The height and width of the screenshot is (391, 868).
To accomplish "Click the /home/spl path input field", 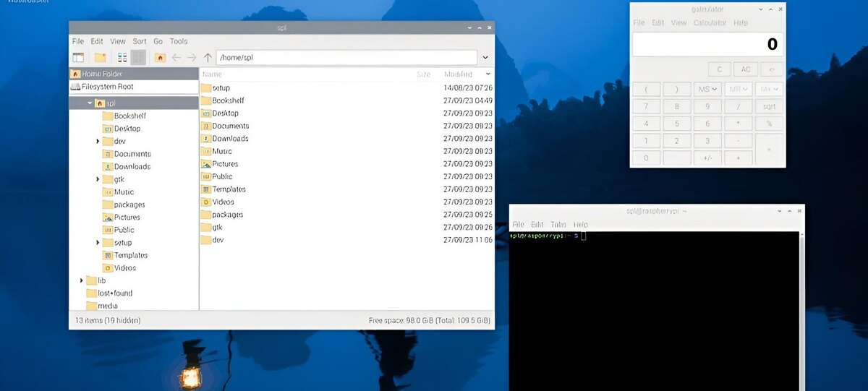I will [x=346, y=58].
